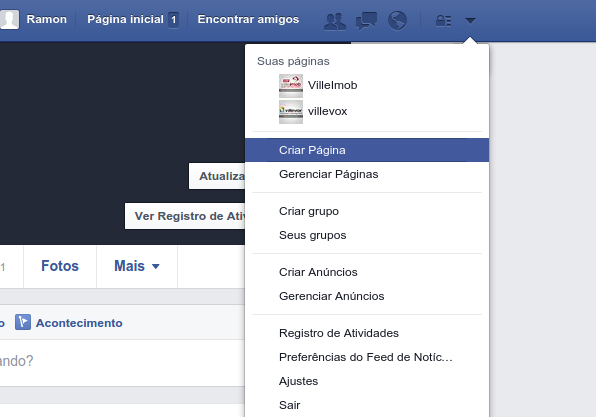Image resolution: width=596 pixels, height=417 pixels.
Task: Click the Ver Registro de Atividades button
Action: [185, 216]
